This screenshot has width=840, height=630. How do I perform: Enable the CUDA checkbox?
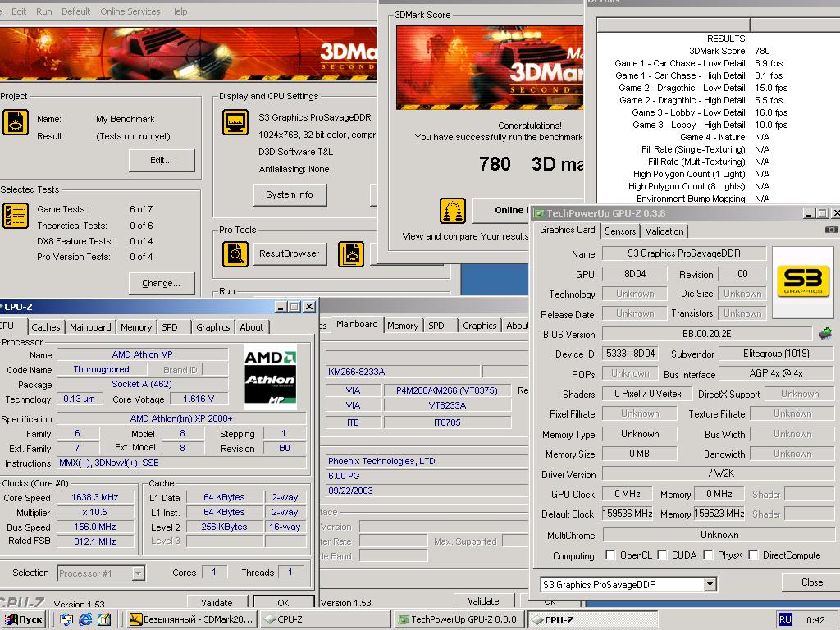pos(662,555)
